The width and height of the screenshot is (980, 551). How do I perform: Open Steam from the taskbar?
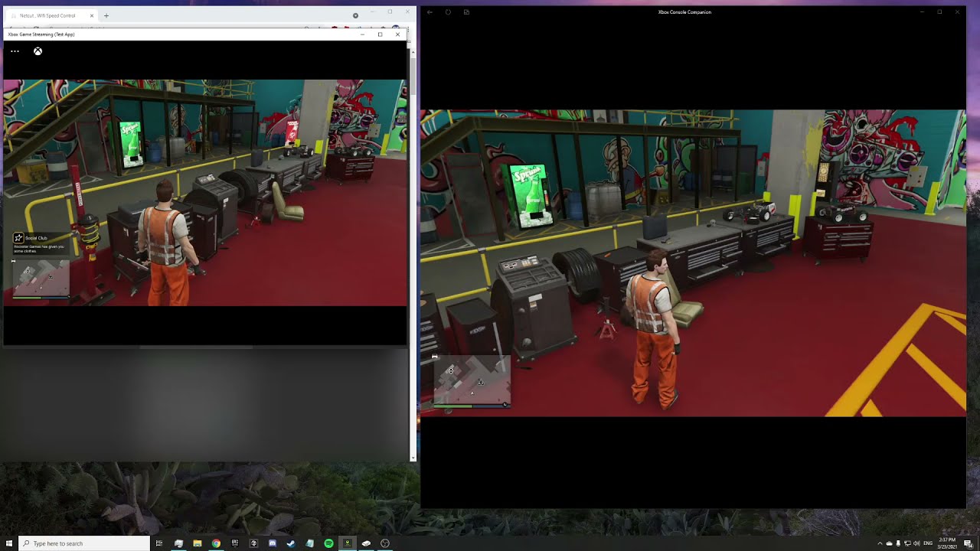coord(291,543)
